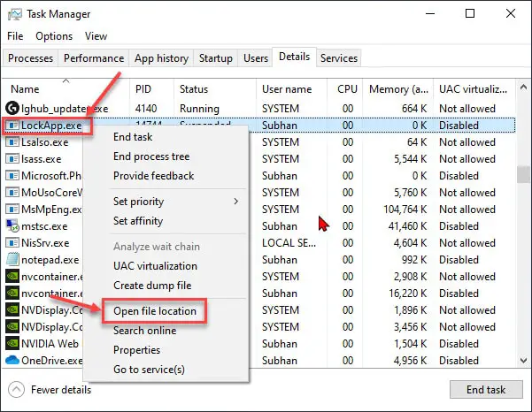Screen dimensions: 532x412
Task: Switch to the Services tab
Action: 339,58
